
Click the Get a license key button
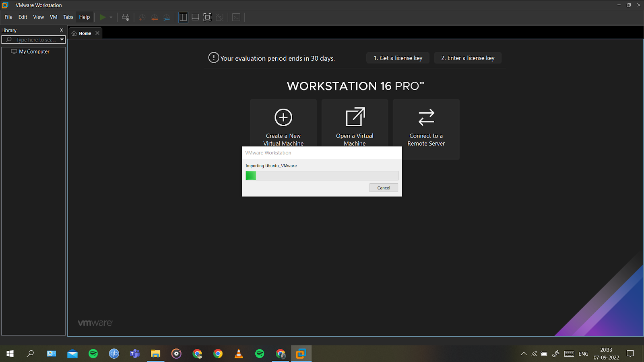pos(398,58)
